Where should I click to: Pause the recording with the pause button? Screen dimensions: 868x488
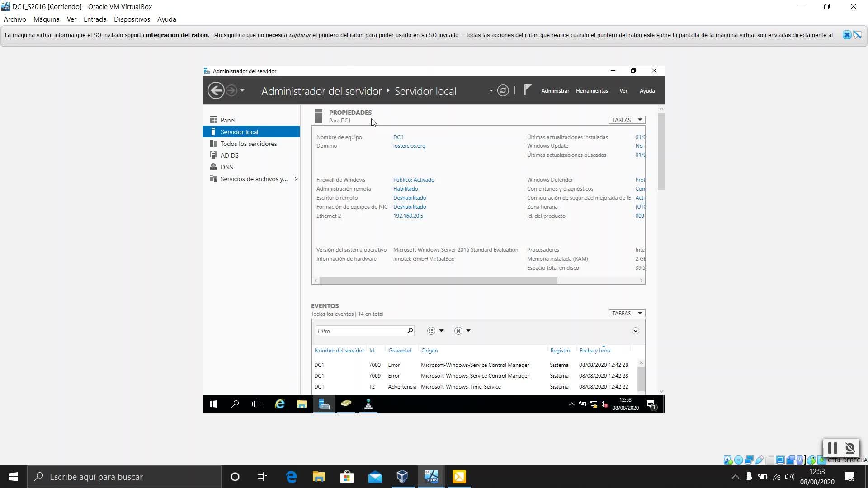click(x=832, y=448)
